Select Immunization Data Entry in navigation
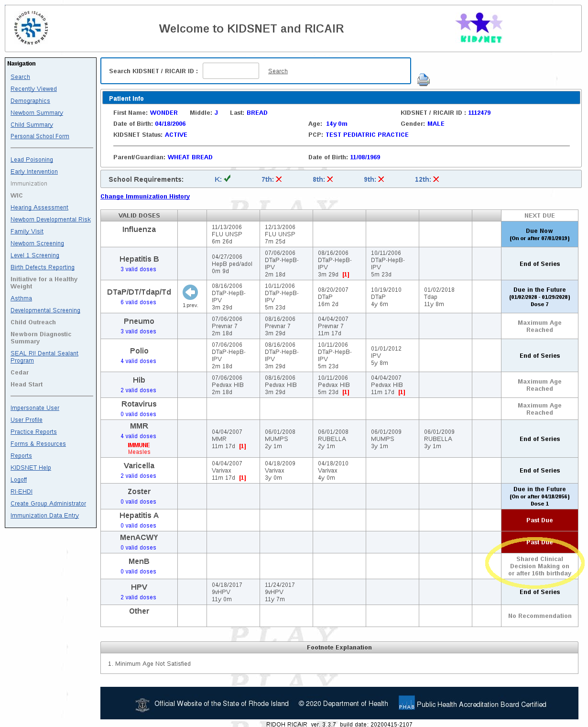This screenshot has width=588, height=727. pyautogui.click(x=44, y=516)
